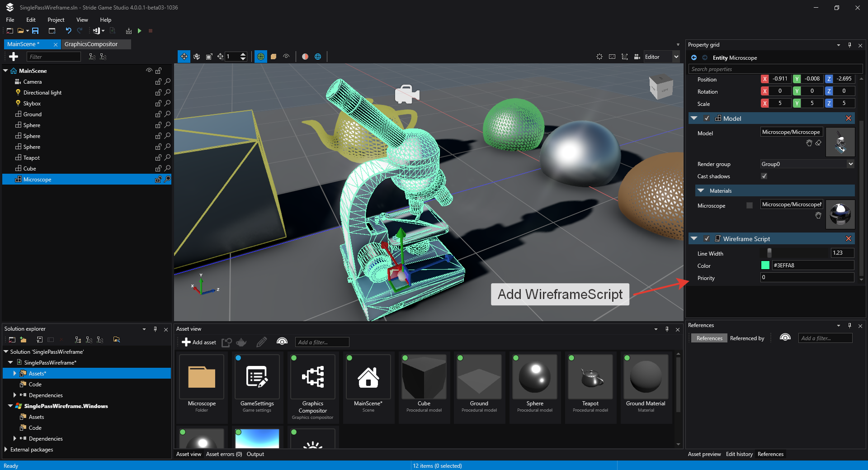The image size is (868, 470).
Task: Save the project with the floppy disk icon
Action: pyautogui.click(x=35, y=31)
